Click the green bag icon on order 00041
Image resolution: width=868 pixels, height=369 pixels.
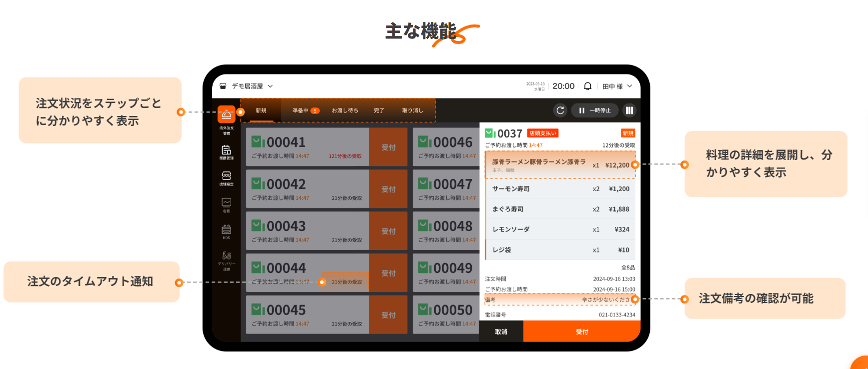click(x=258, y=142)
